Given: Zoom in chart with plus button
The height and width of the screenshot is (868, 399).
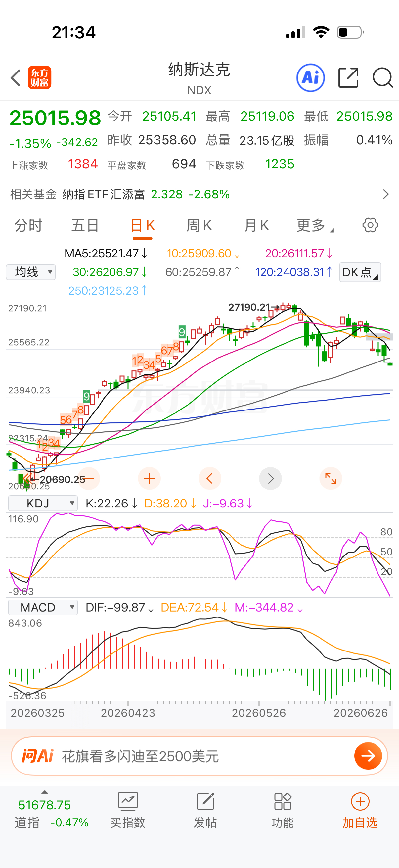Looking at the screenshot, I should (x=149, y=478).
